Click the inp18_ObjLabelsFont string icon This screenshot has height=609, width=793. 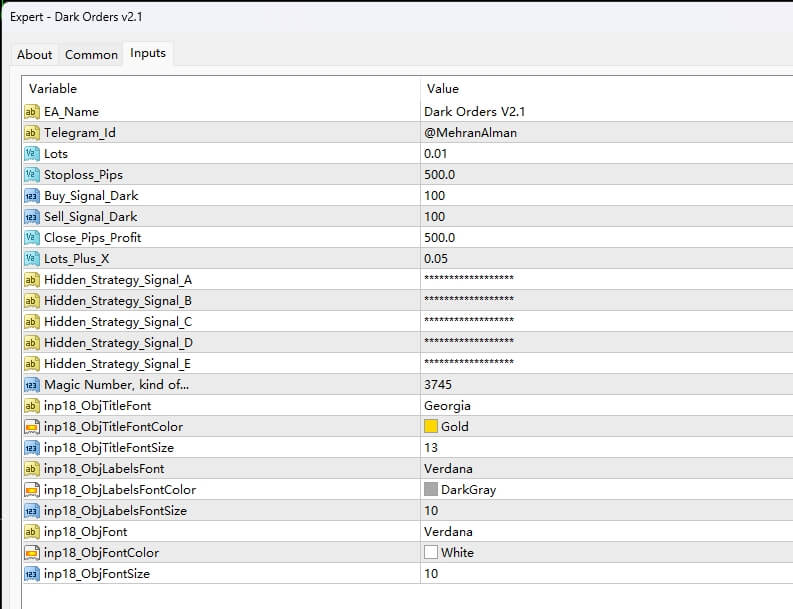point(31,469)
